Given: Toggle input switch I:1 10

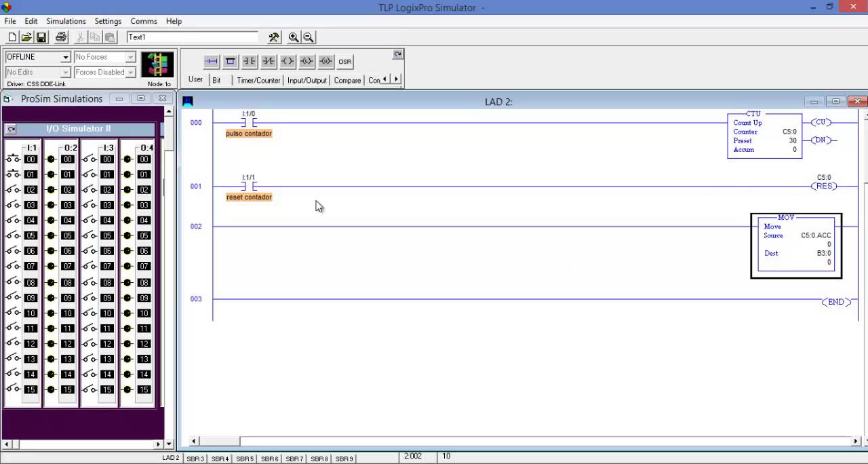Looking at the screenshot, I should tap(14, 313).
